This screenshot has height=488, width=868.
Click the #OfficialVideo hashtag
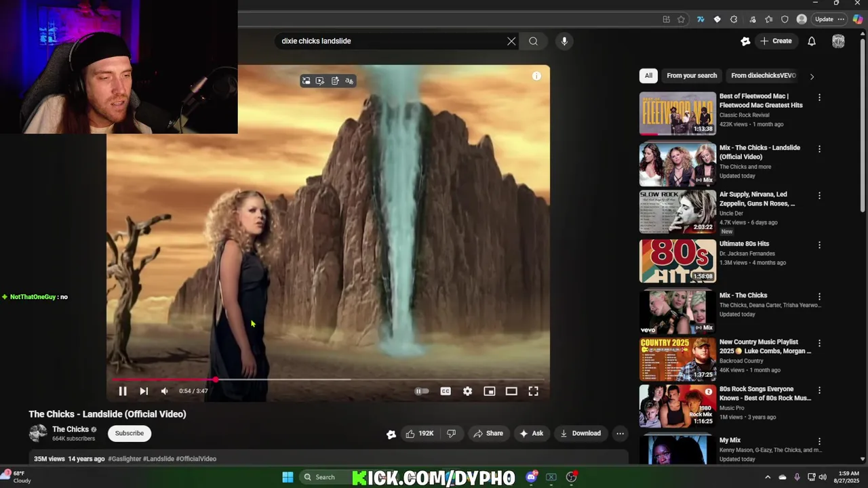196,459
